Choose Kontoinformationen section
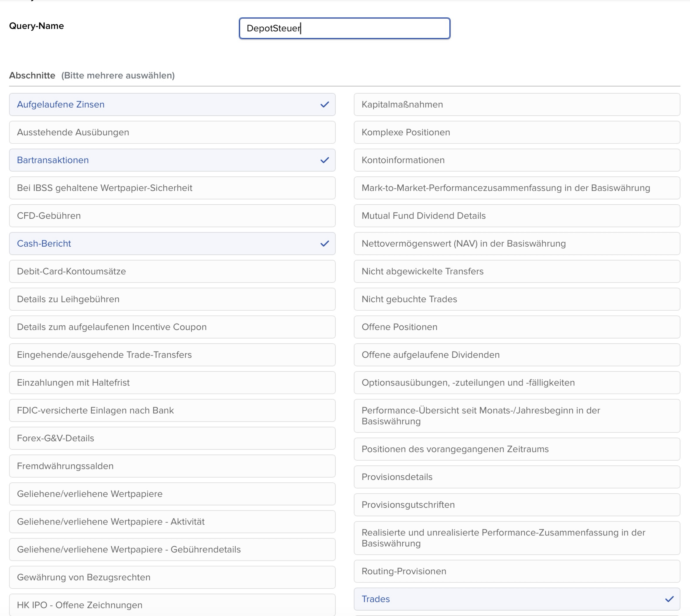Screen dimensions: 690x616 point(517,160)
